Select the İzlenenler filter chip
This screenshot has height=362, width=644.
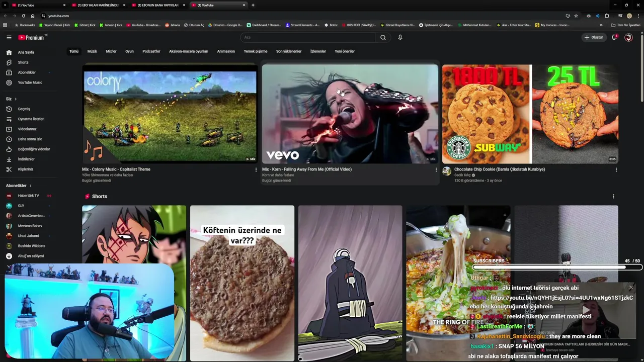click(x=318, y=51)
